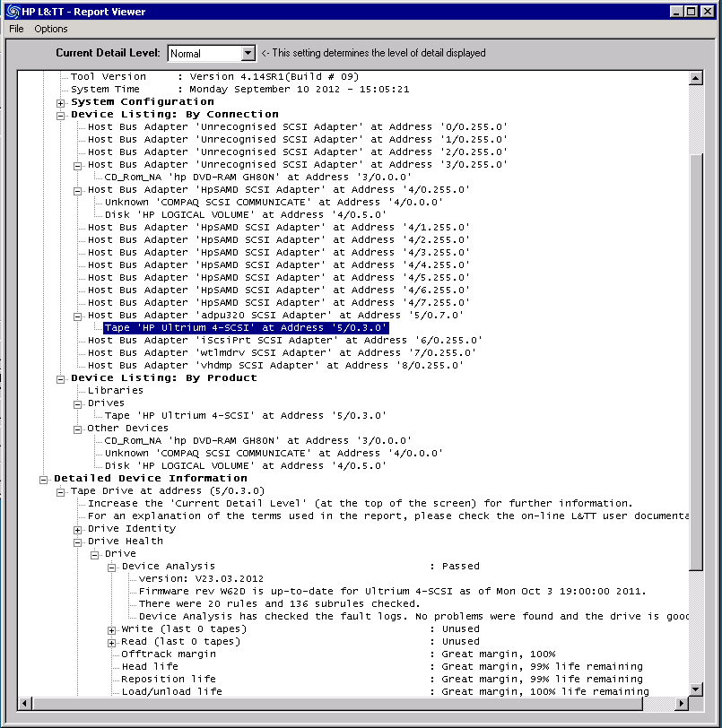
Task: Open the Current Detail Level dropdown
Action: coord(248,54)
